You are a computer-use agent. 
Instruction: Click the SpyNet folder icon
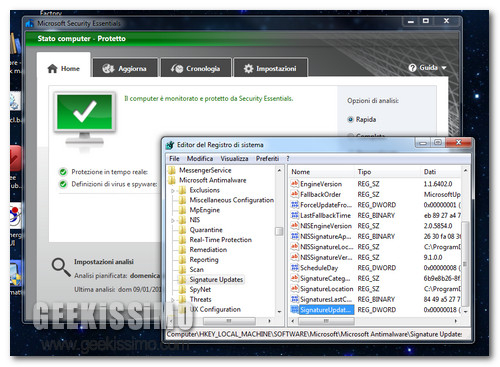point(182,289)
